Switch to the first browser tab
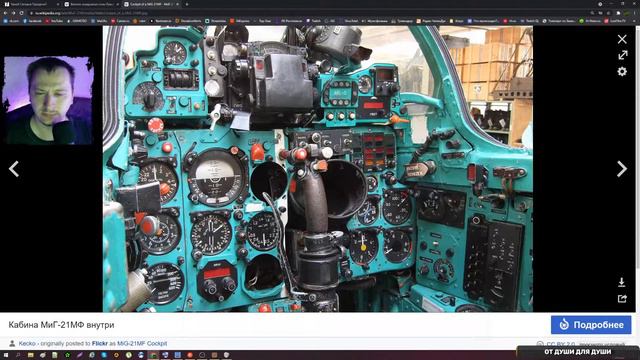The width and height of the screenshot is (640, 360). pos(31,4)
